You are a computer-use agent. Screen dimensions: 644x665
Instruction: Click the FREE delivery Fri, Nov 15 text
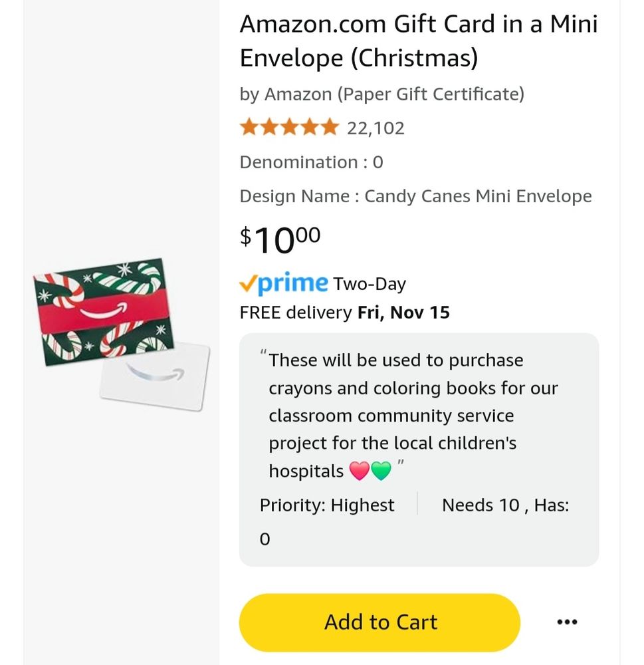(x=344, y=313)
